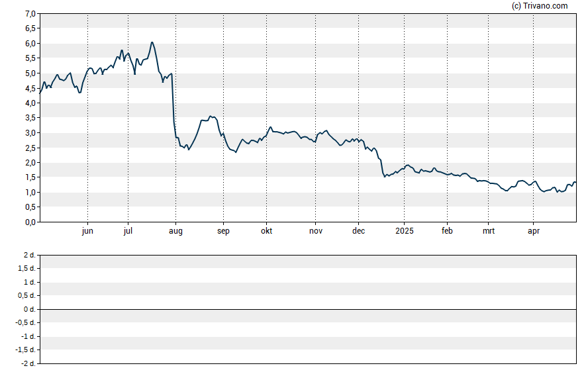Click the 1,0 price axis value

coord(30,193)
